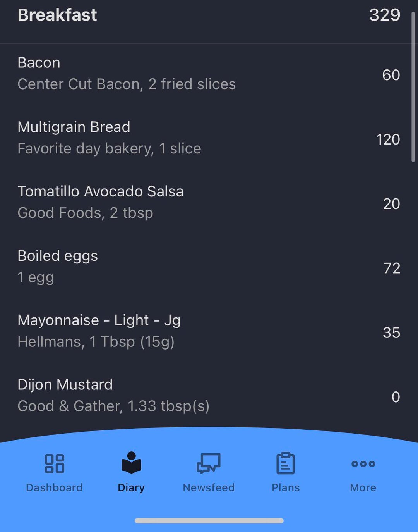Screen dimensions: 418x532
Task: Open the More three-dots icon
Action: click(363, 463)
